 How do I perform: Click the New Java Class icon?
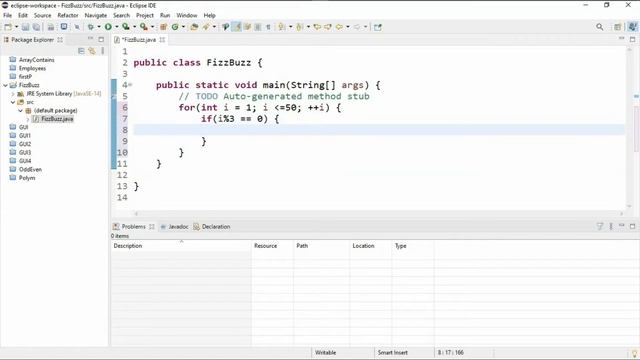click(x=175, y=27)
